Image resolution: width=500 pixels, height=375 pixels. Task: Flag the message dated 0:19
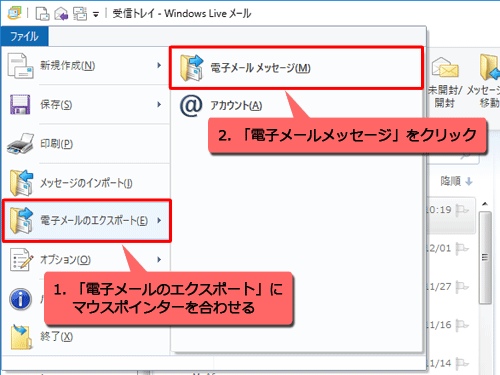pyautogui.click(x=462, y=210)
